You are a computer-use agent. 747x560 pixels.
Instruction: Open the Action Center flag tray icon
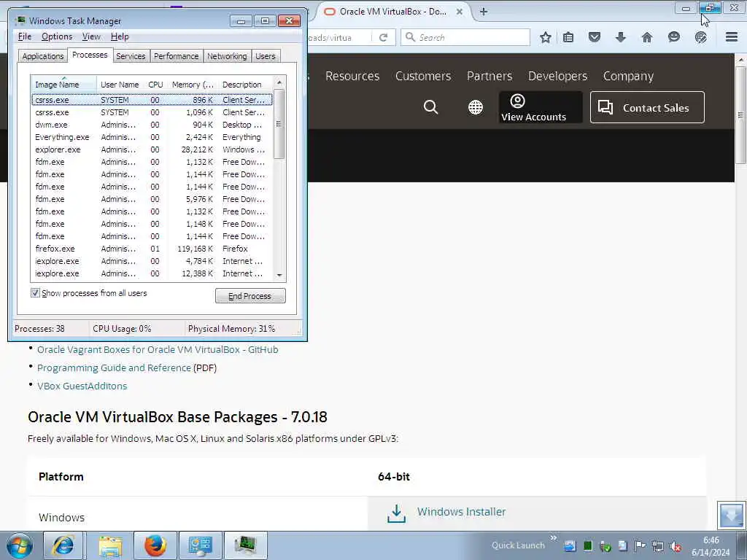pyautogui.click(x=640, y=546)
